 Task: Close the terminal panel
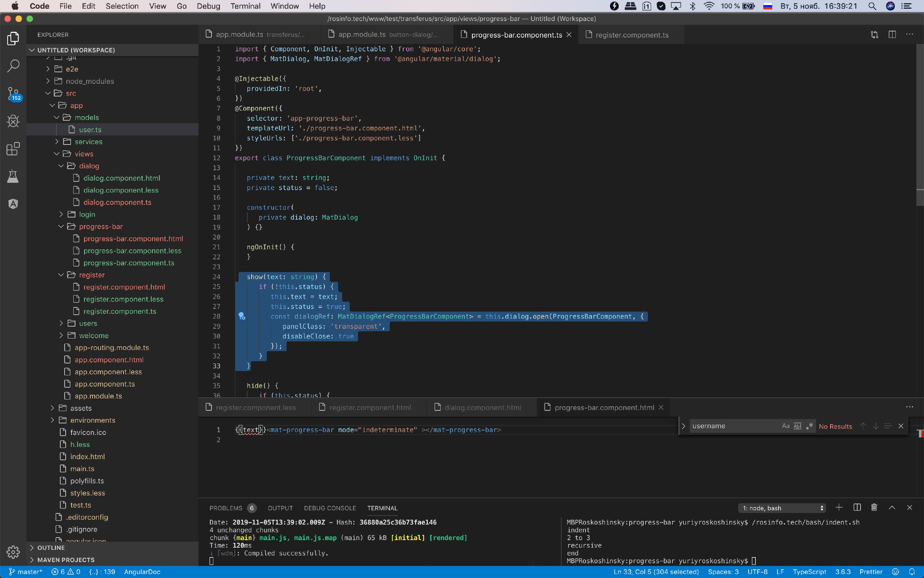[x=910, y=508]
